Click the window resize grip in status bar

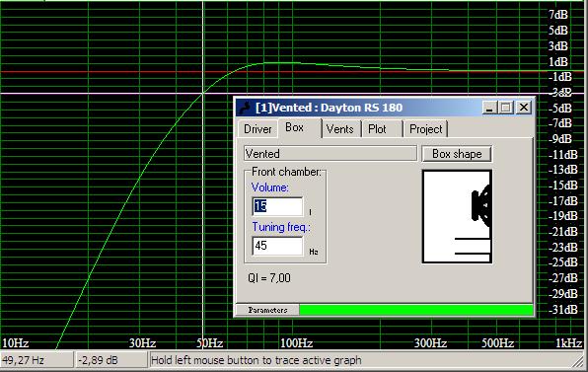point(579,362)
